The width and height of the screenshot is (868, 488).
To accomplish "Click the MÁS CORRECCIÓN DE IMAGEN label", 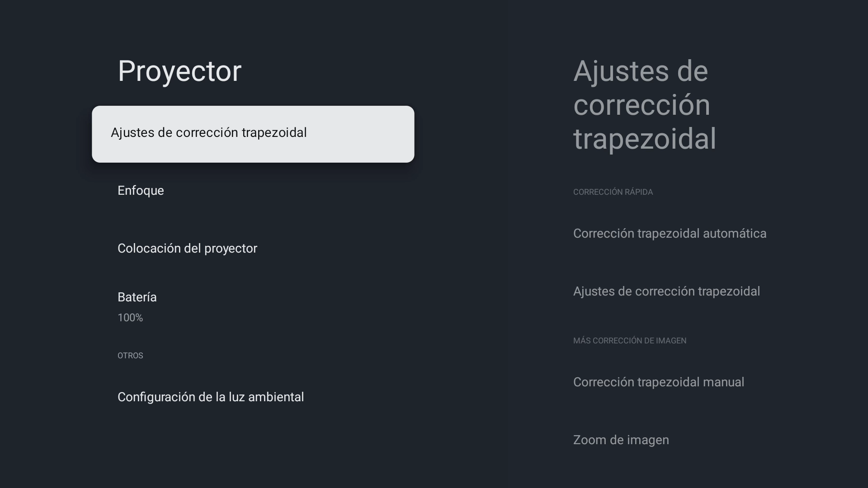I will tap(629, 341).
